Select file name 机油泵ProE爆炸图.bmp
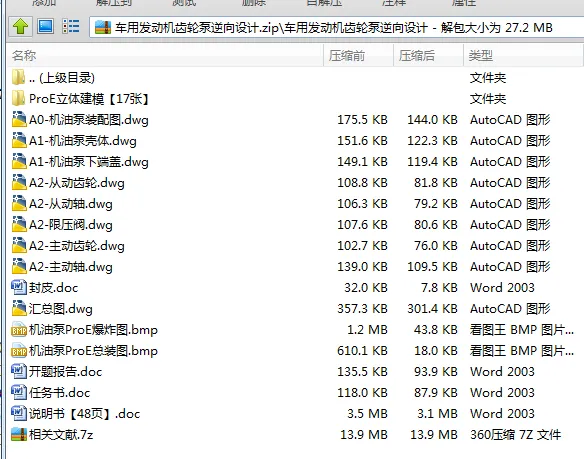 pyautogui.click(x=93, y=330)
